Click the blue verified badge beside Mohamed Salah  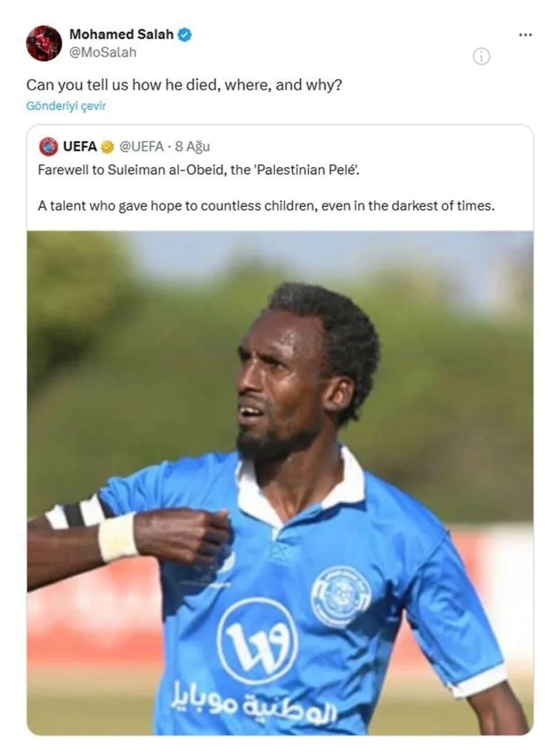pos(185,35)
